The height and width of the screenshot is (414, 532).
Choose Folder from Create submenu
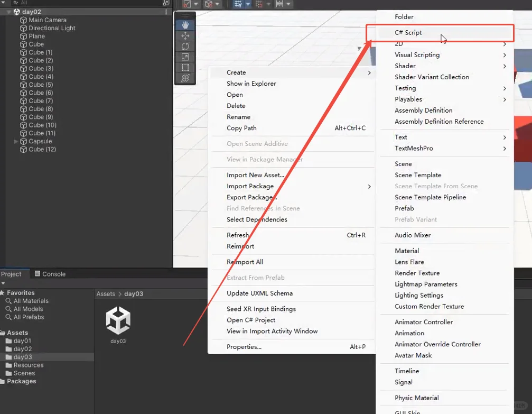tap(445, 17)
